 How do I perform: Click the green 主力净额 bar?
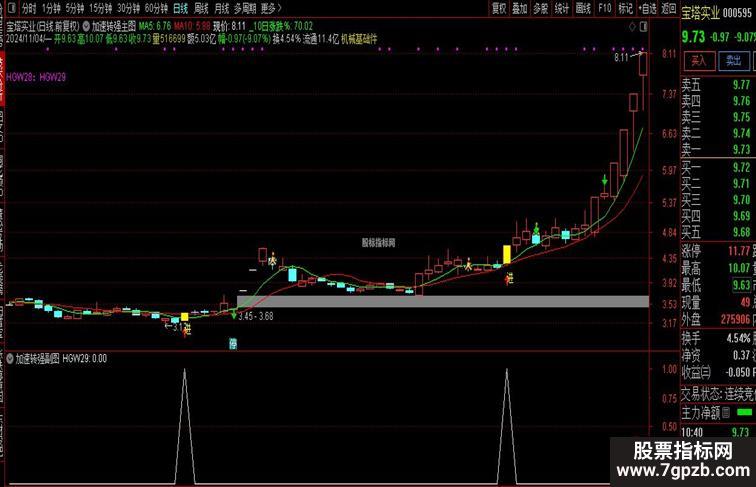[x=745, y=412]
